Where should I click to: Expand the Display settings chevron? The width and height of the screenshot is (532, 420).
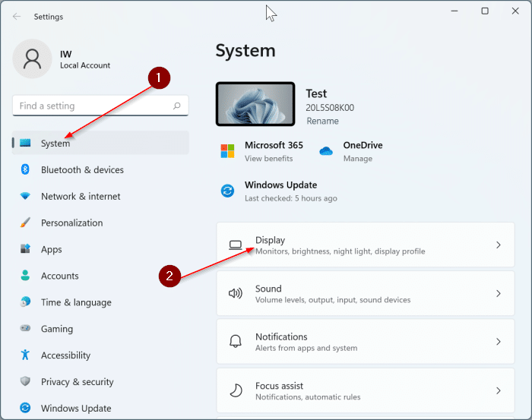pyautogui.click(x=499, y=245)
